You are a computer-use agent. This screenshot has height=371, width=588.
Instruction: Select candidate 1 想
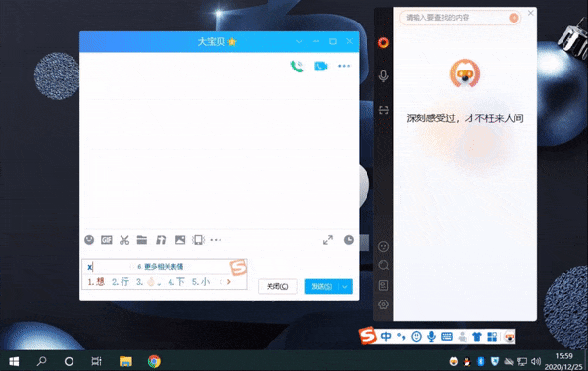[x=96, y=282]
